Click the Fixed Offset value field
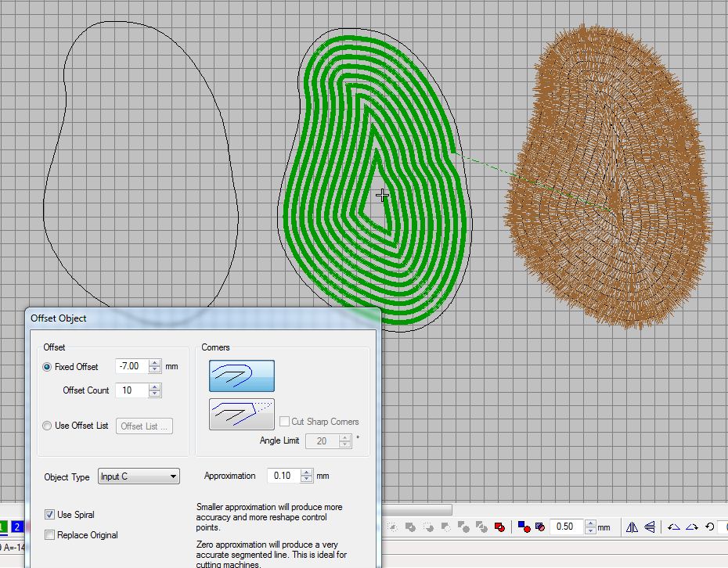 [x=130, y=366]
